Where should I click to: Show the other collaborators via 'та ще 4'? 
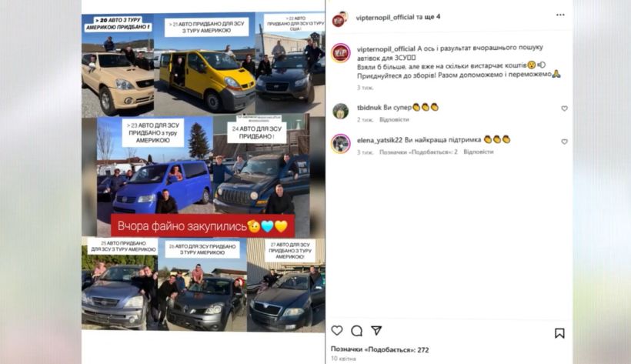pos(428,17)
